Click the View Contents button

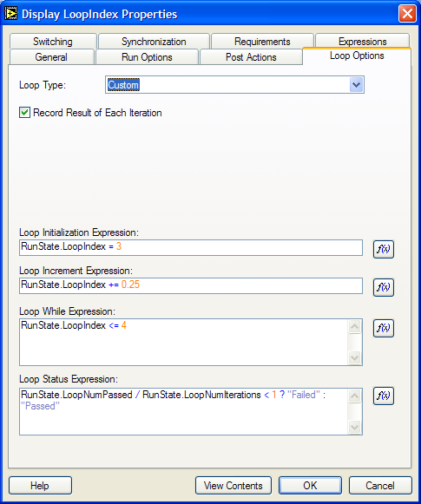[x=234, y=486]
